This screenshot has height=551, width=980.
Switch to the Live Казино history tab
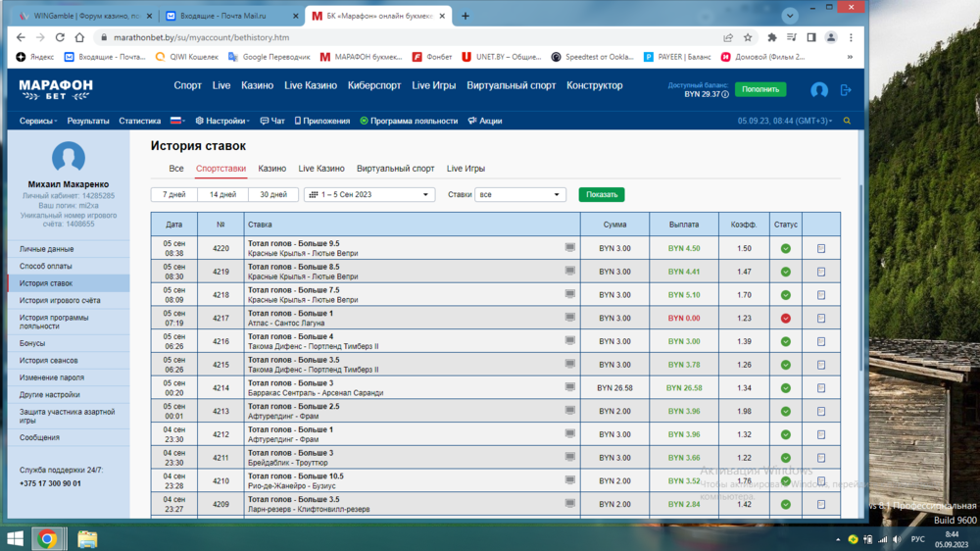pyautogui.click(x=321, y=169)
